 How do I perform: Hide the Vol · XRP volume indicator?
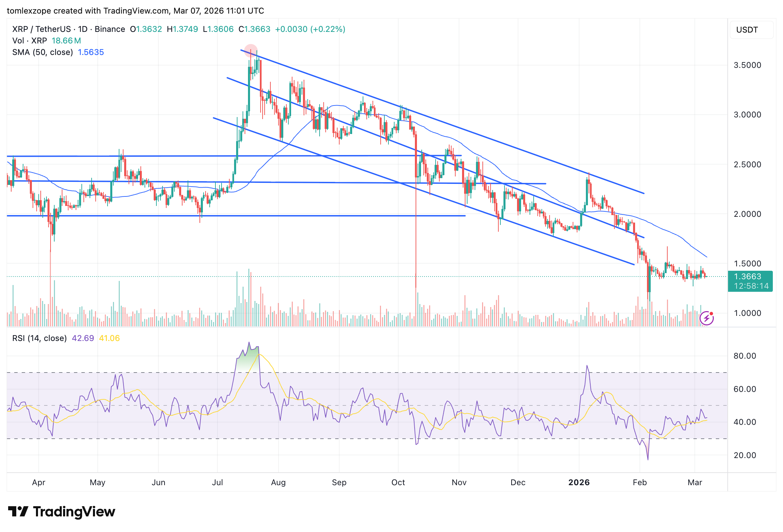[x=29, y=40]
